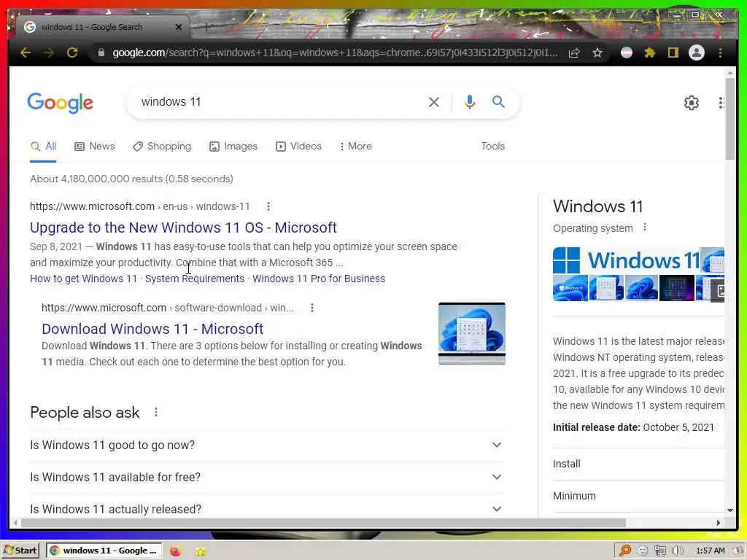Expand the Minimum section in knowledge panel
Image resolution: width=747 pixels, height=560 pixels.
click(x=638, y=496)
